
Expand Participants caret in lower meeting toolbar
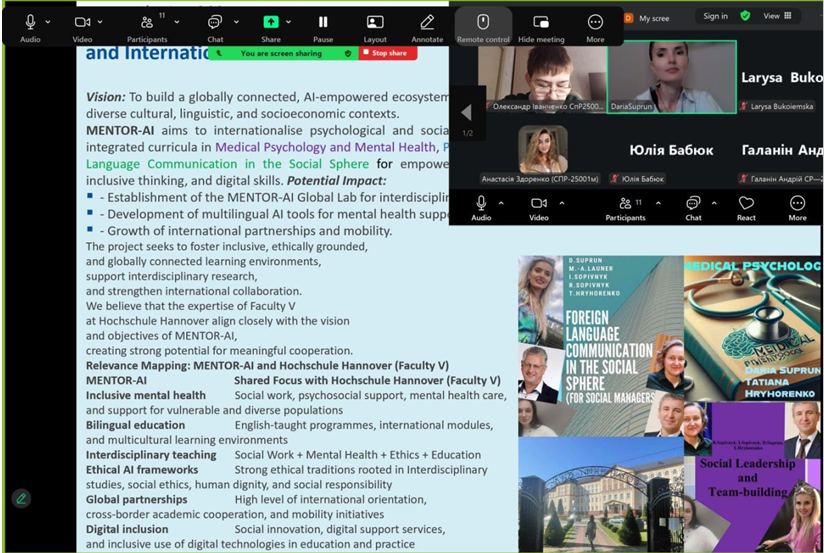(658, 203)
